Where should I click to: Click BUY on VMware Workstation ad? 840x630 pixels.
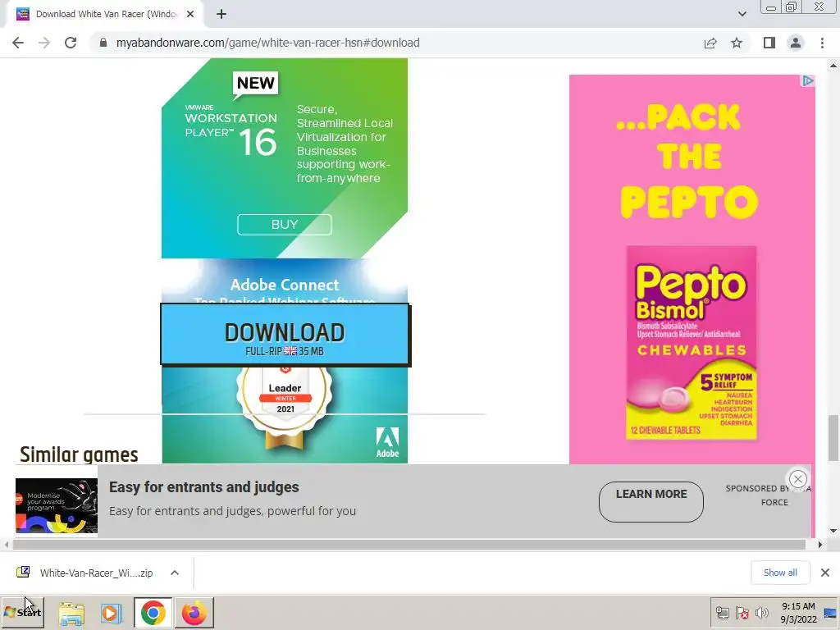(285, 225)
